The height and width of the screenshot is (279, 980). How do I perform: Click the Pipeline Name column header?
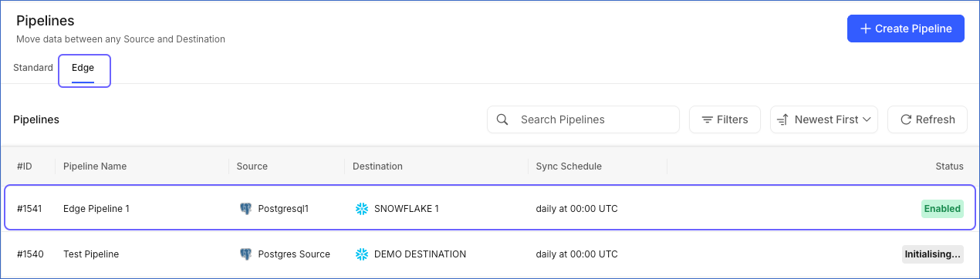tap(95, 166)
